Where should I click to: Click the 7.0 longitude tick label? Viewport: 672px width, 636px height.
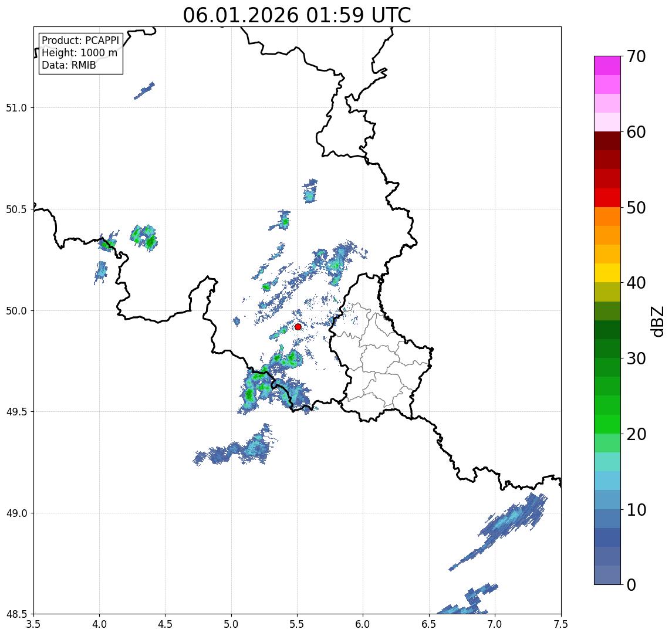click(495, 624)
